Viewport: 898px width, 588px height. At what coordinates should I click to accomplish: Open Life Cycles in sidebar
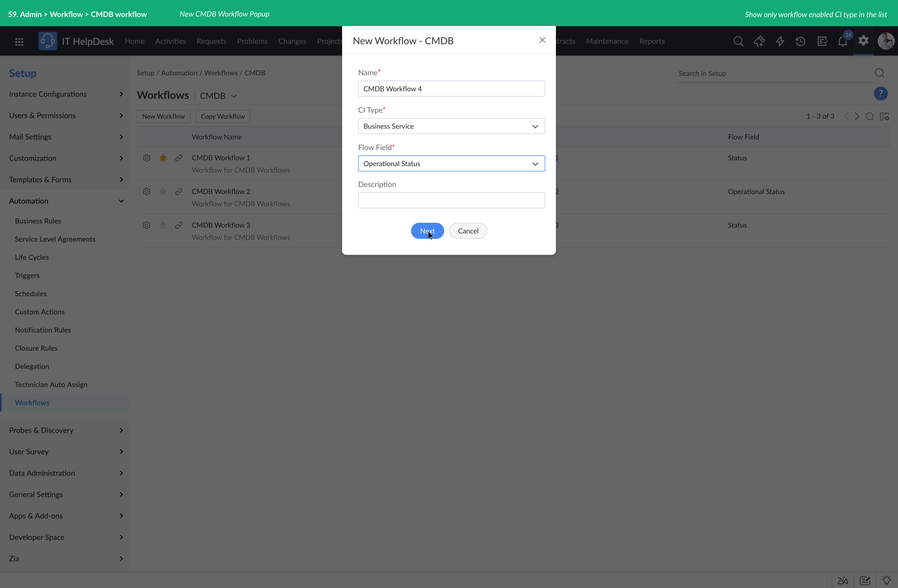point(32,257)
